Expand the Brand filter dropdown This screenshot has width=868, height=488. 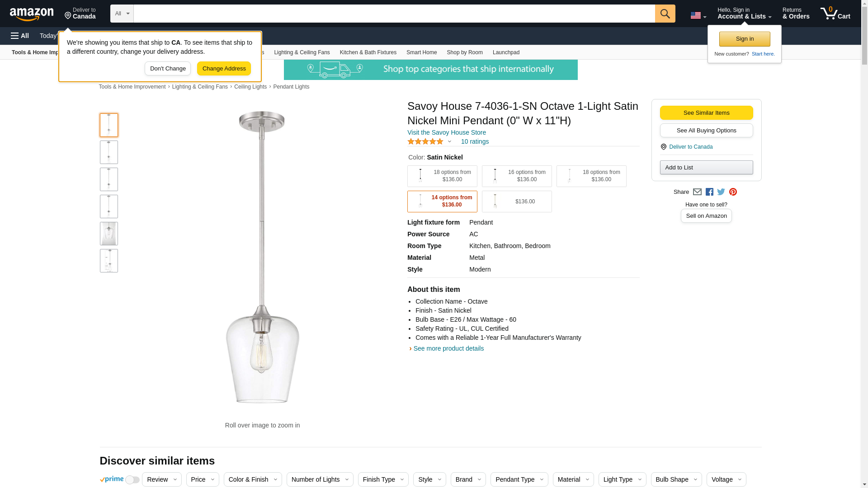468,479
